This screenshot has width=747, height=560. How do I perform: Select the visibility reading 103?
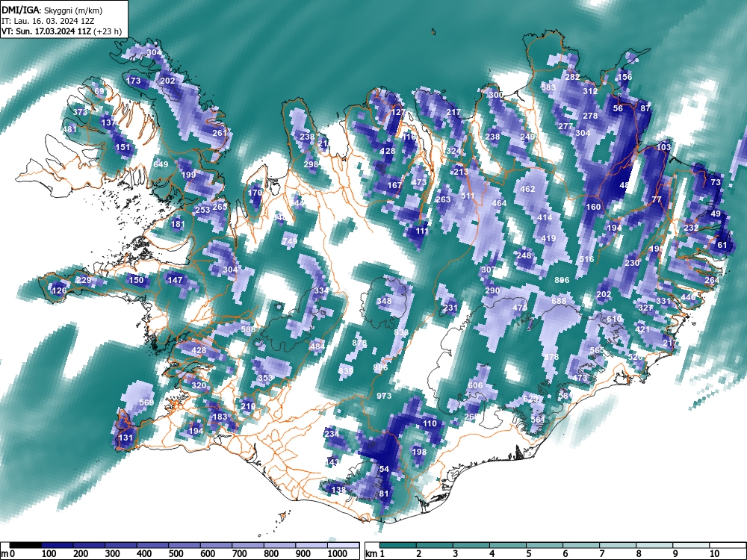coord(663,147)
